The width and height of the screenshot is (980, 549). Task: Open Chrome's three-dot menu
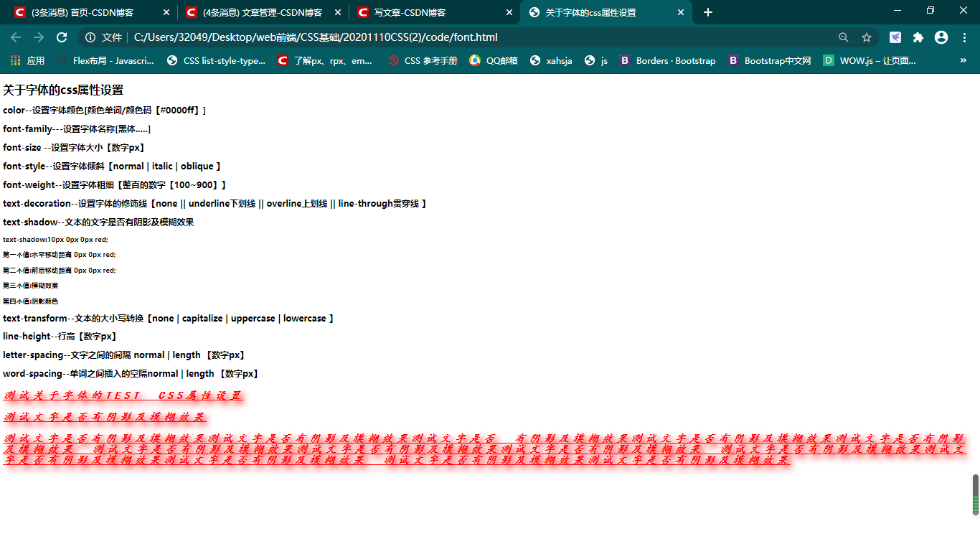point(964,37)
